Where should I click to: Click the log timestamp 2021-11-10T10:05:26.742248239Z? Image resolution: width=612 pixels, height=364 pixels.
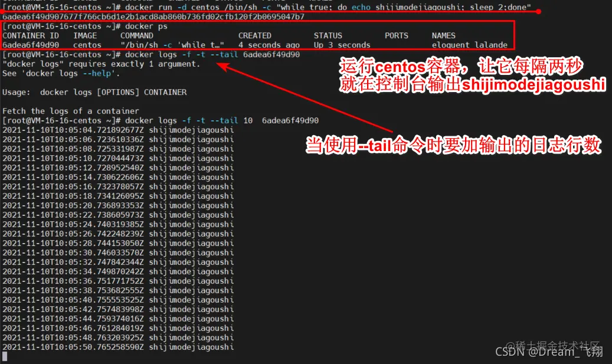coord(73,234)
